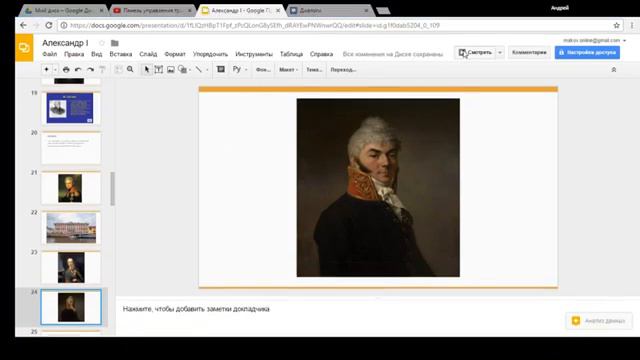Click the filmstrip panel scrollbar

[112, 188]
